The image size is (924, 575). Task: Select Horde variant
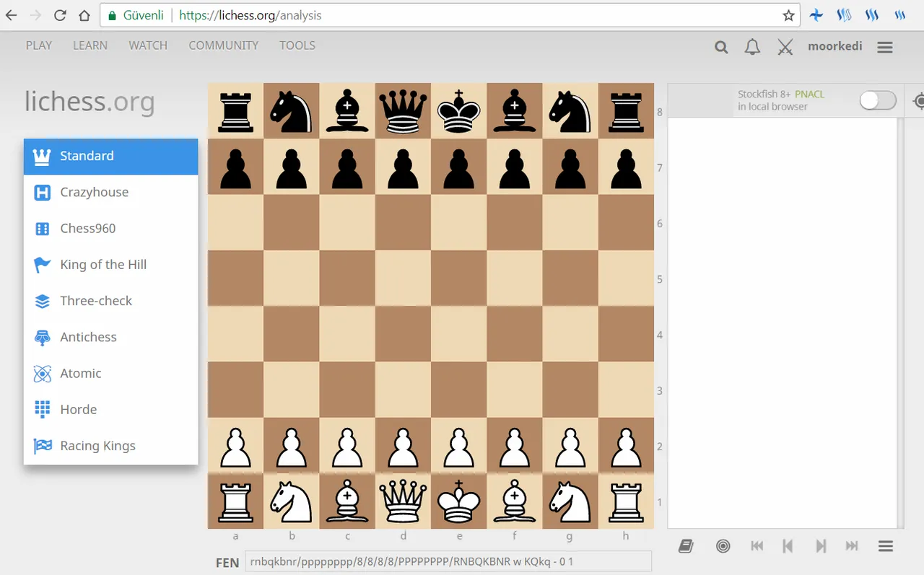coord(111,409)
